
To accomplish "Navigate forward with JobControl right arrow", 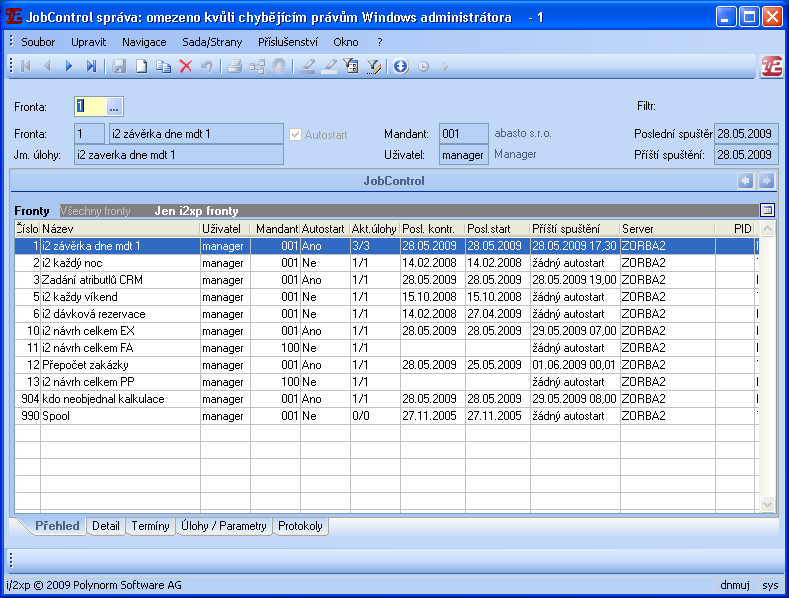I will [766, 181].
